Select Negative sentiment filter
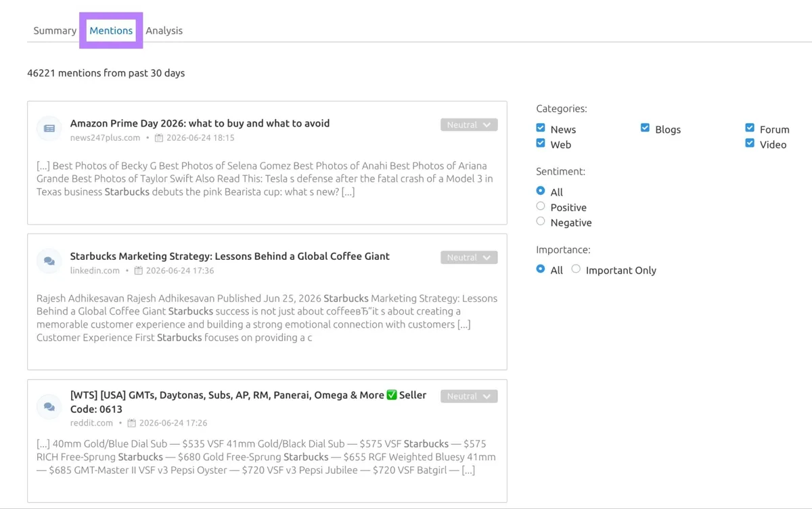 point(541,221)
